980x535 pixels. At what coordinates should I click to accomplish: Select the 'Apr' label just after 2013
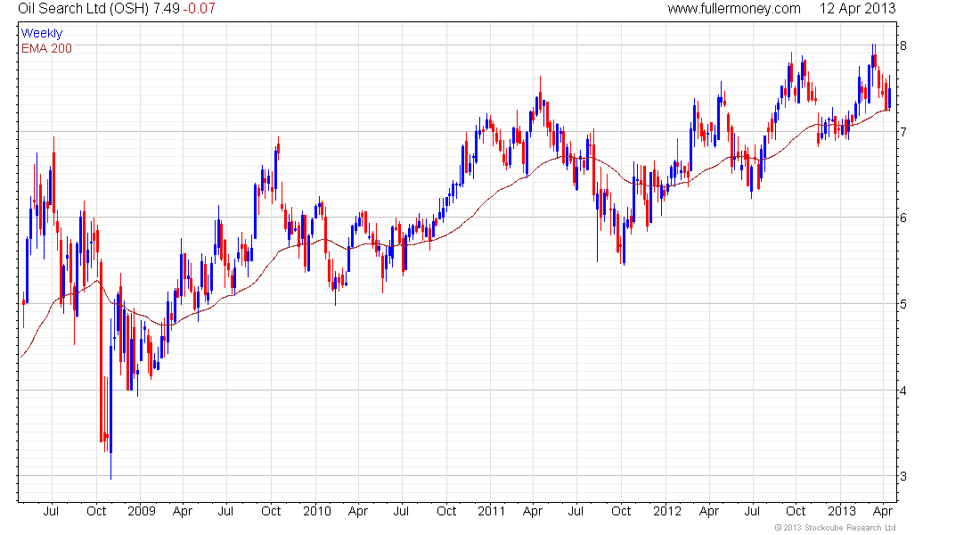883,511
